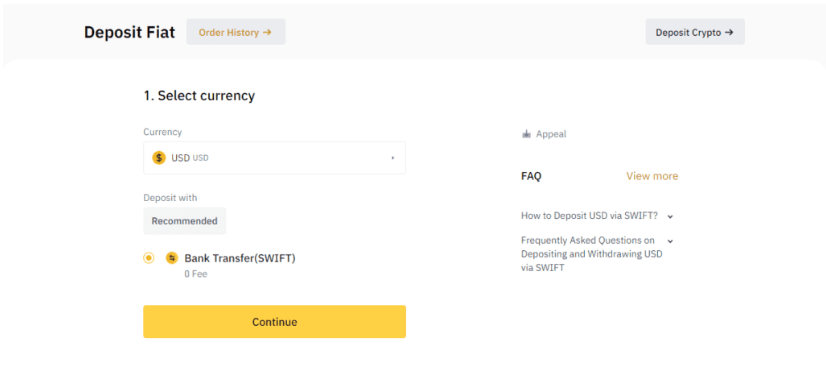Click the arrow icon in Order History
The image size is (826, 385).
[x=267, y=32]
